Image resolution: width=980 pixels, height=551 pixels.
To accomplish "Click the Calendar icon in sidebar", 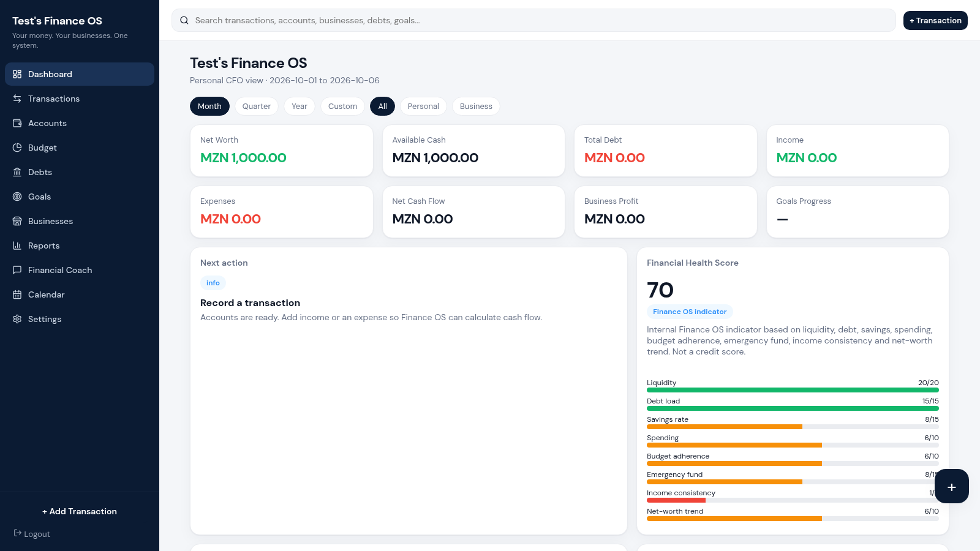I will [x=17, y=294].
